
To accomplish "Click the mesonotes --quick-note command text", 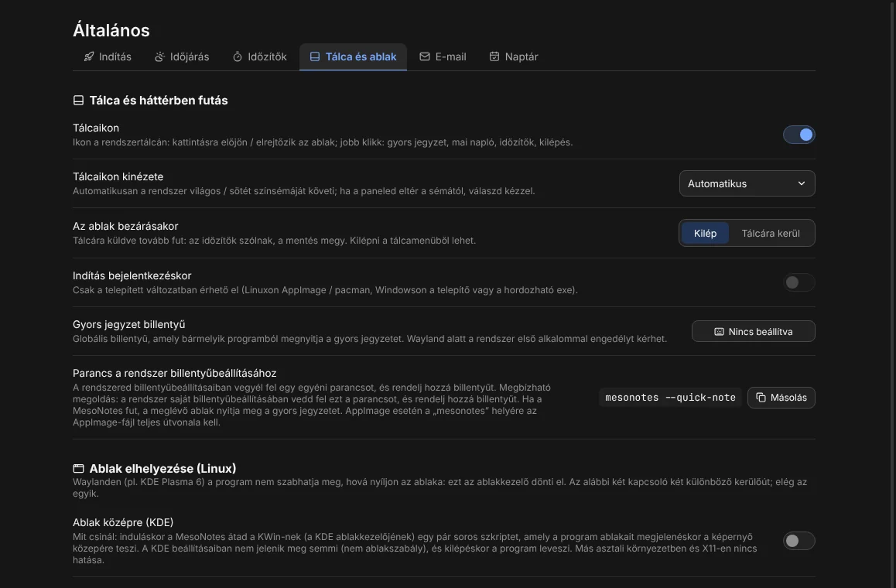I will click(x=670, y=397).
